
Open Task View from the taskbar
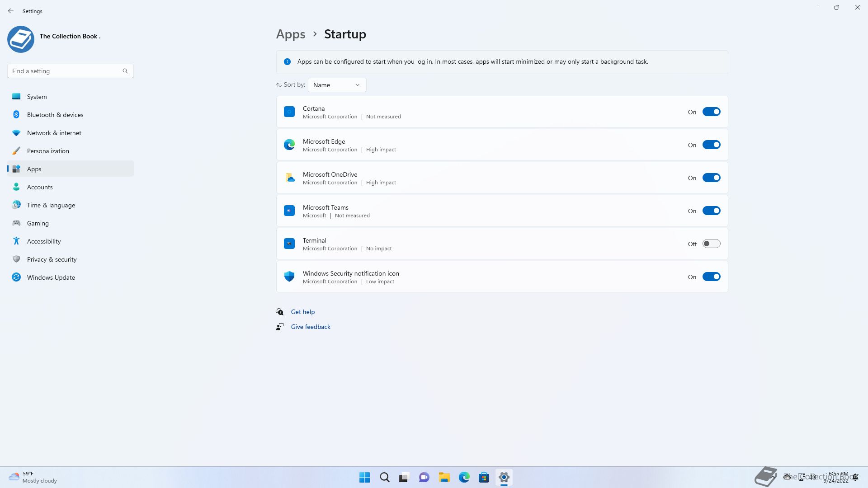pos(404,477)
